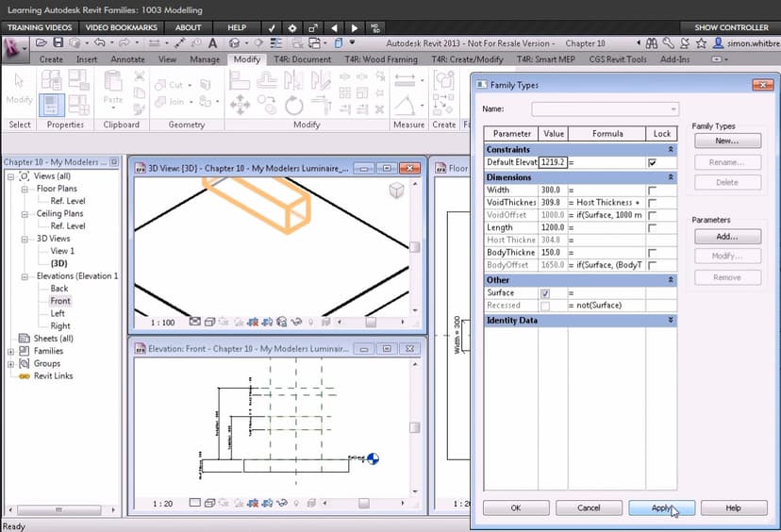Collapse the Other group
781x532 pixels.
pos(671,280)
